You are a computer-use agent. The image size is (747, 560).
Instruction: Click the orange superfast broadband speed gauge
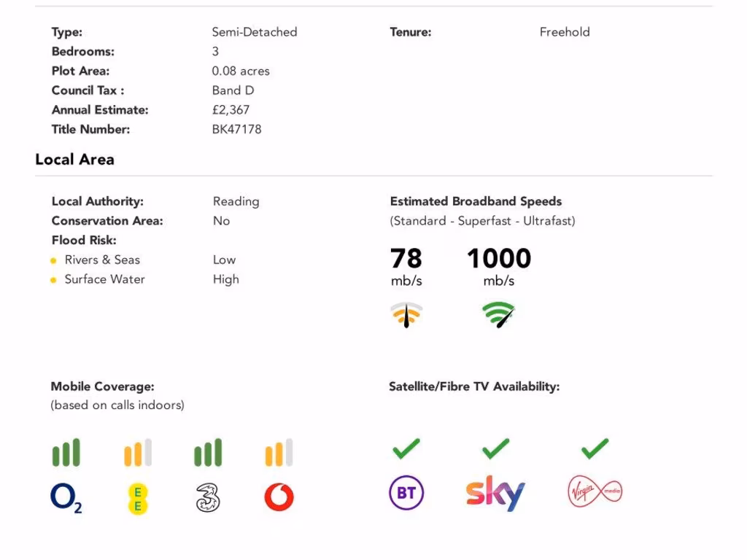point(406,314)
